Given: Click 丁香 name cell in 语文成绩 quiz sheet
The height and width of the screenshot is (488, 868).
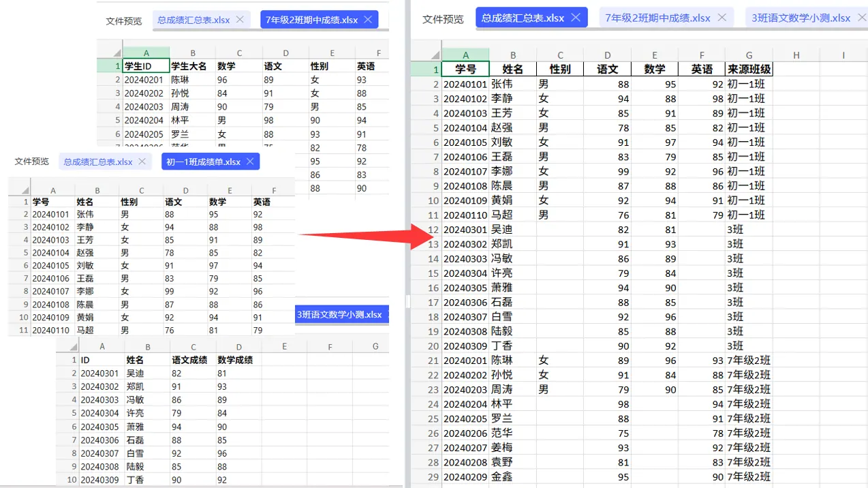Looking at the screenshot, I should [147, 480].
